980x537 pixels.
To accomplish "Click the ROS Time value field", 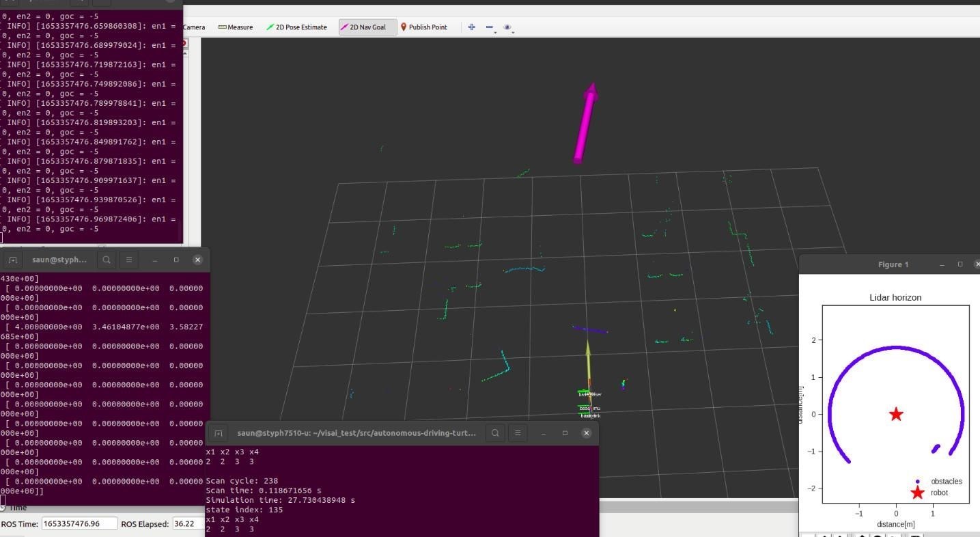I will tap(79, 524).
